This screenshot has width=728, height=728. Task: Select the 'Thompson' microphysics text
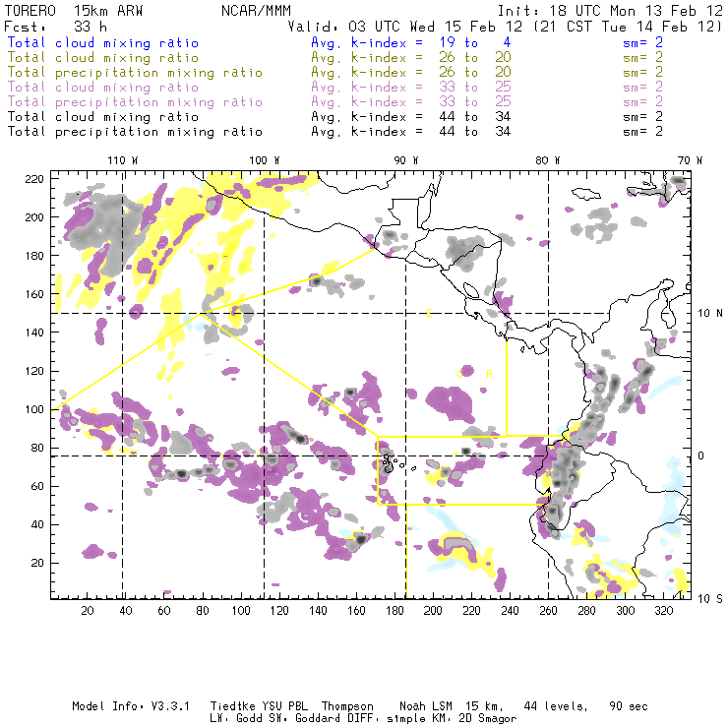pos(347,706)
